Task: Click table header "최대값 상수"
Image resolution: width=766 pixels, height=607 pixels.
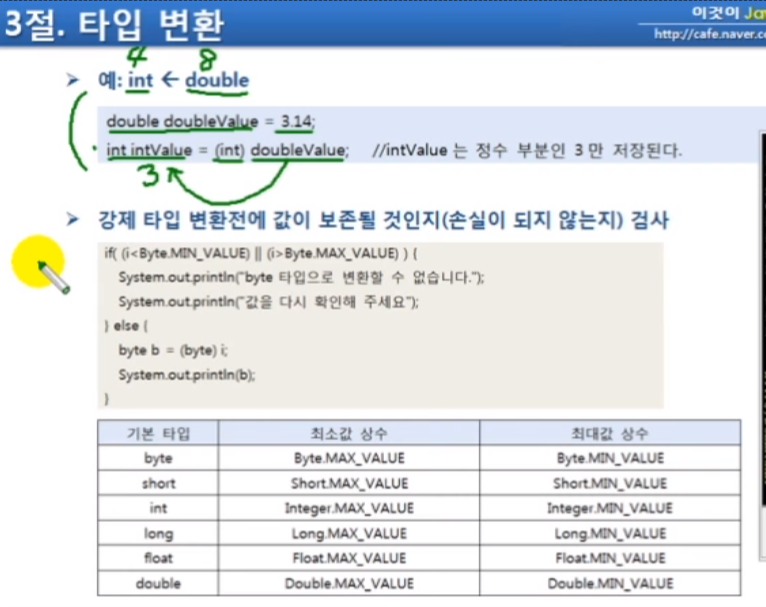Action: coord(610,433)
